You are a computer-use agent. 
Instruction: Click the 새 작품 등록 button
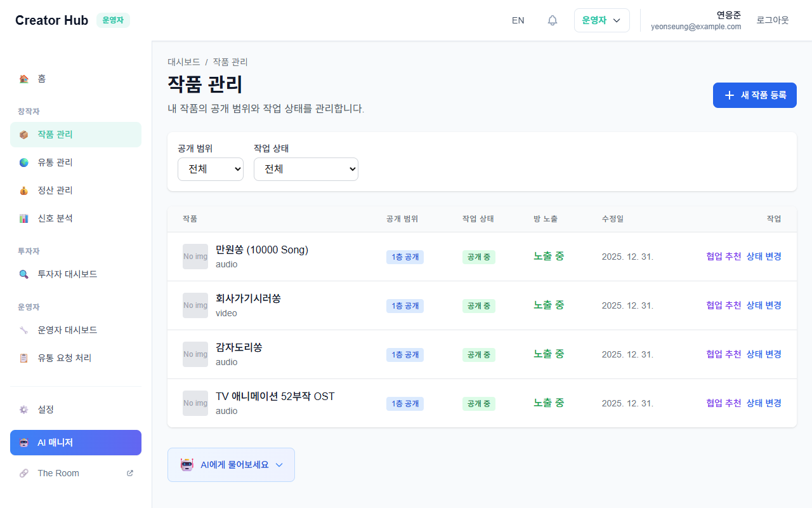pyautogui.click(x=754, y=95)
